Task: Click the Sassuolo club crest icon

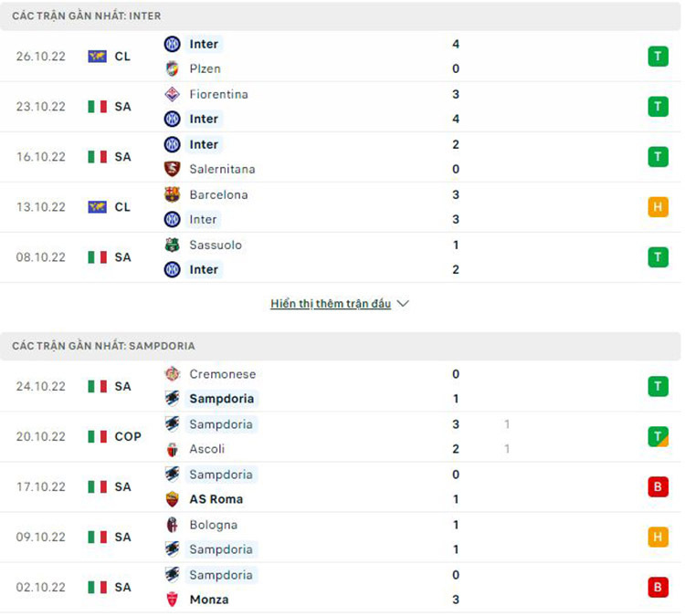Action: (172, 245)
